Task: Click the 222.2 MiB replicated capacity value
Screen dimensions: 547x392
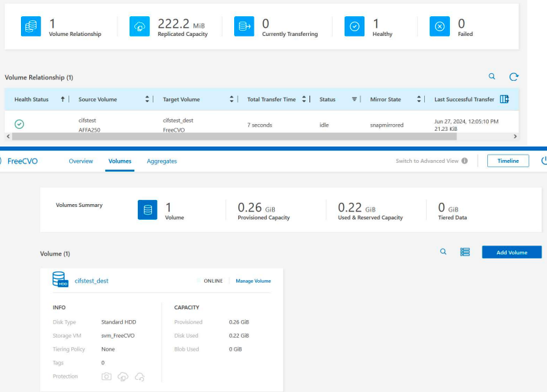Action: 181,24
